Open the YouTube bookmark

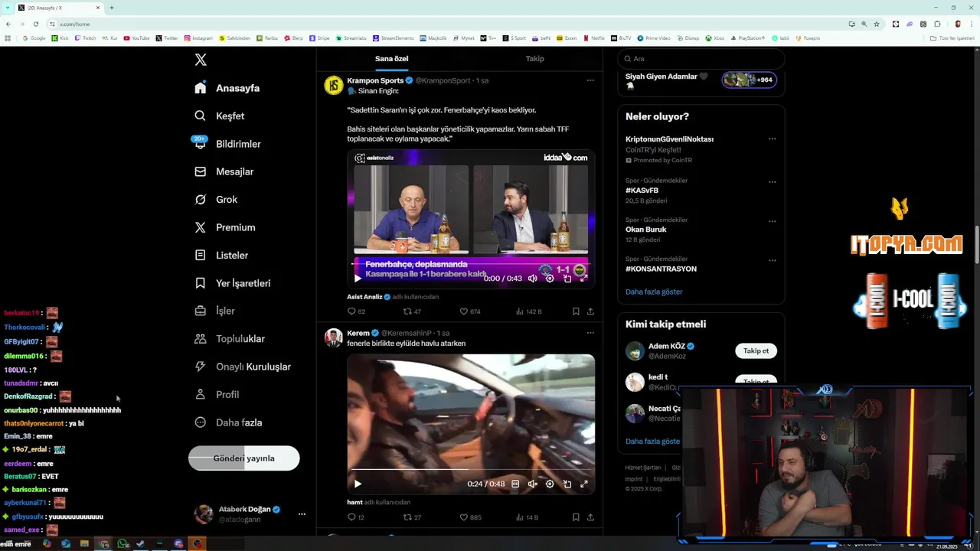click(x=136, y=38)
